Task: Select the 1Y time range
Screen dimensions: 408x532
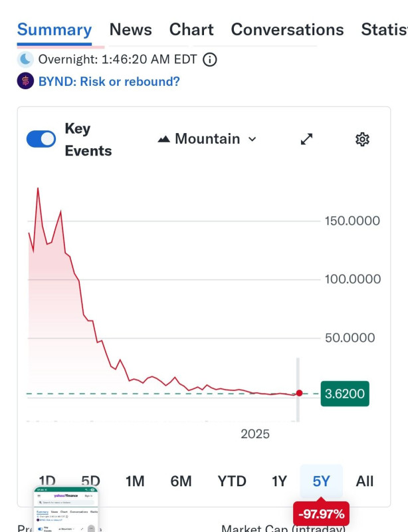Action: pyautogui.click(x=280, y=481)
